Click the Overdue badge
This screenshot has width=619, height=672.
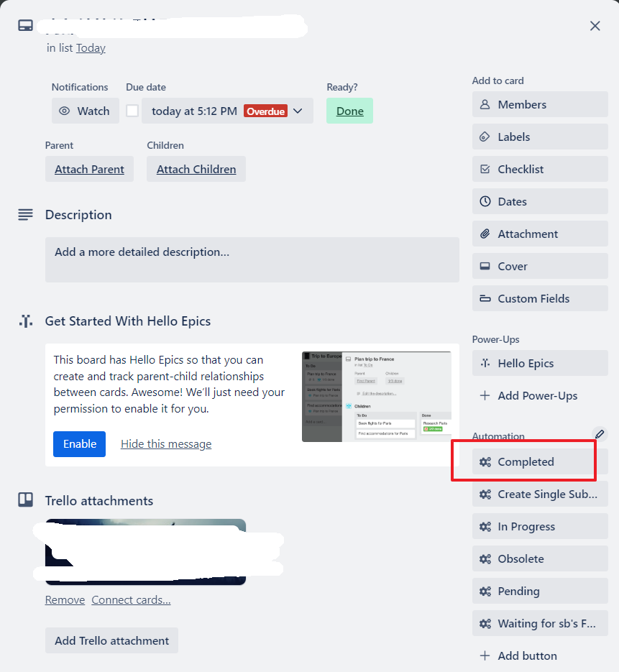click(x=266, y=111)
